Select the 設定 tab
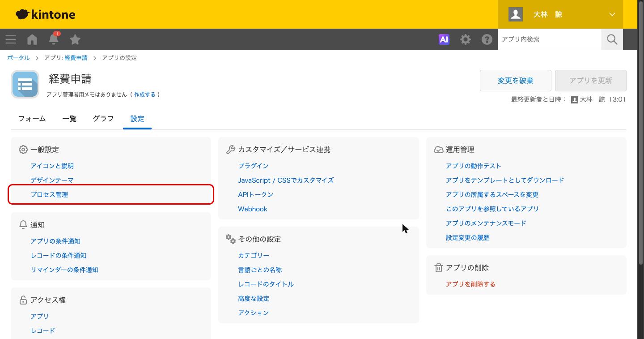Screen dimensions: 644x339 137,119
